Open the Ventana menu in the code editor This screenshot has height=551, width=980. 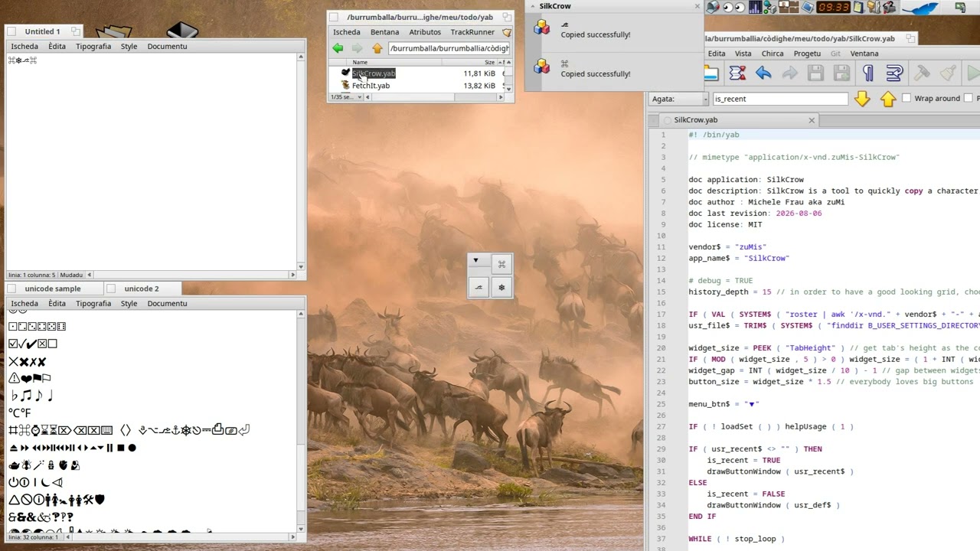[x=864, y=54]
